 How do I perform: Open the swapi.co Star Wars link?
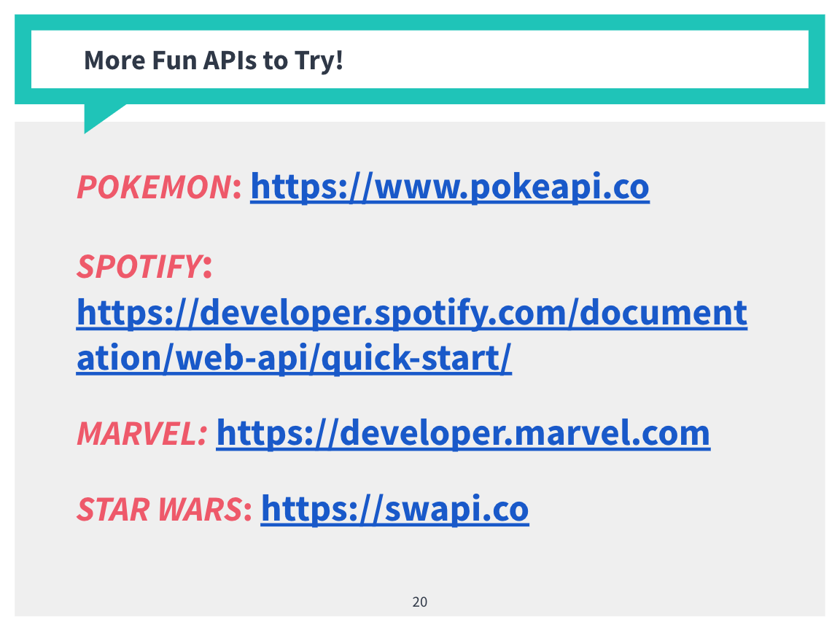(394, 509)
